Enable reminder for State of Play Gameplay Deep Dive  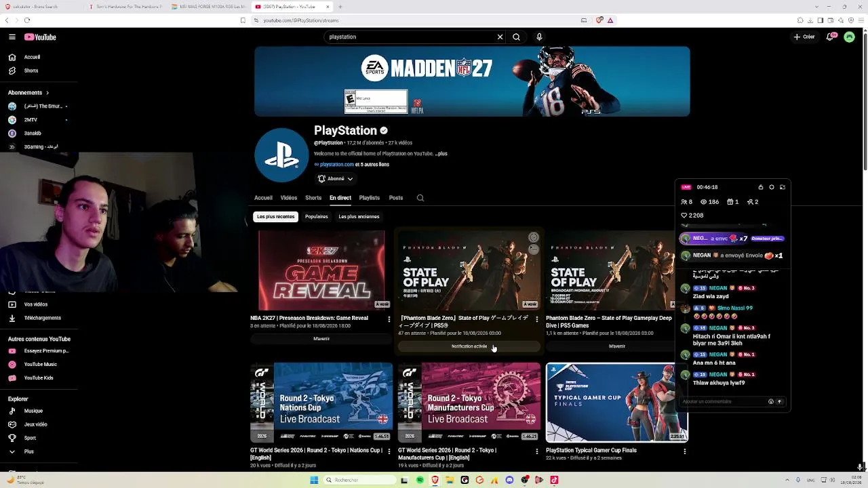click(617, 346)
